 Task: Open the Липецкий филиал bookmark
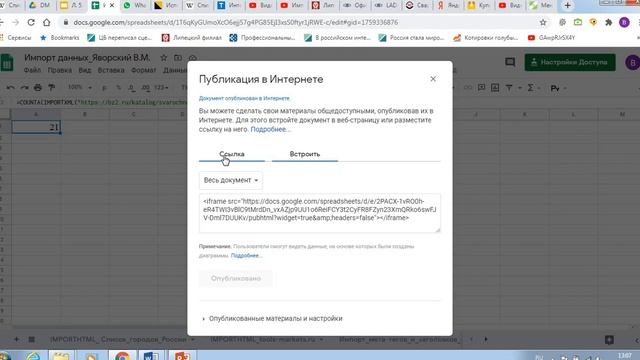click(191, 38)
